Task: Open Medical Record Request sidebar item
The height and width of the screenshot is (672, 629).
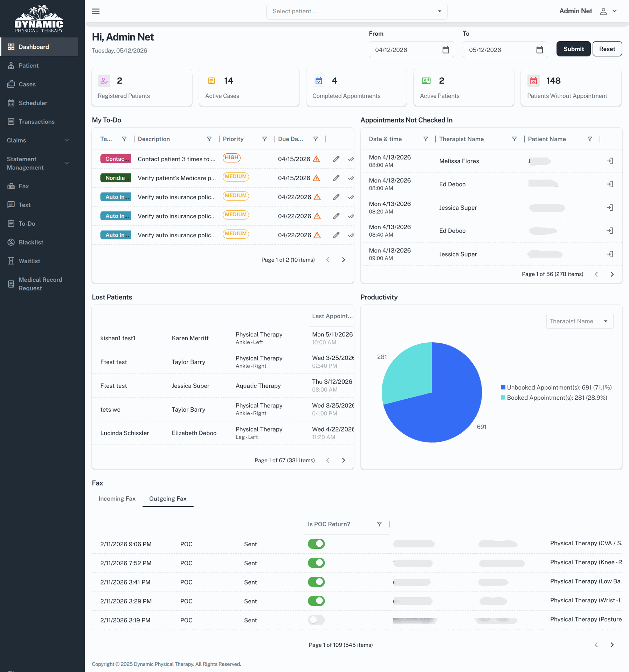Action: click(39, 284)
